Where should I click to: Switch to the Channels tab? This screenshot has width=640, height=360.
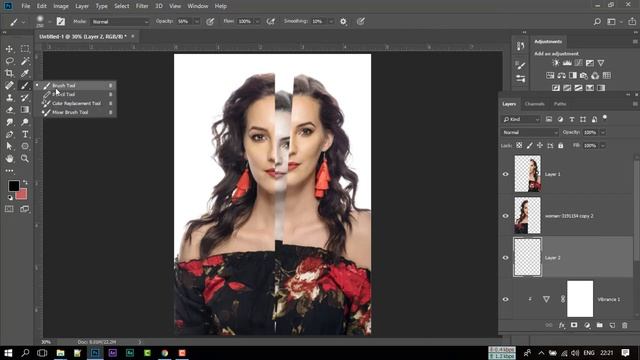click(534, 104)
